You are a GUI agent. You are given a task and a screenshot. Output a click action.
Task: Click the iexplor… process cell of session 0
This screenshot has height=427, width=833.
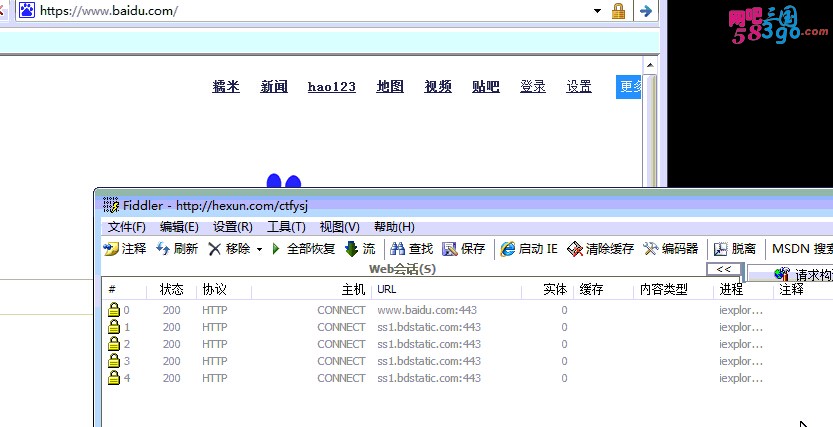pyautogui.click(x=741, y=310)
